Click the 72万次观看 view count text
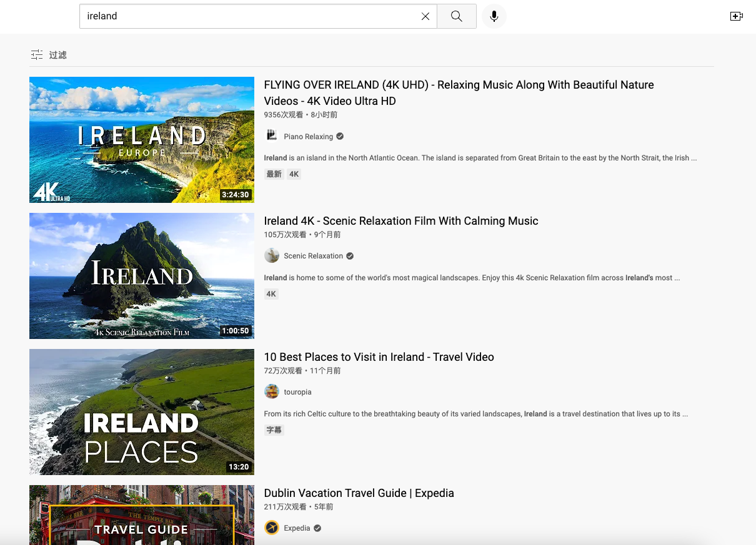The width and height of the screenshot is (756, 545). coord(283,371)
